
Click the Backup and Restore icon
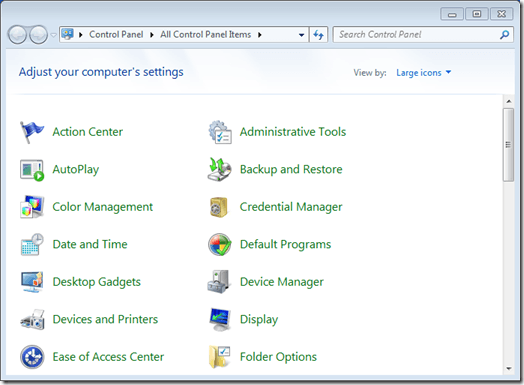point(219,169)
